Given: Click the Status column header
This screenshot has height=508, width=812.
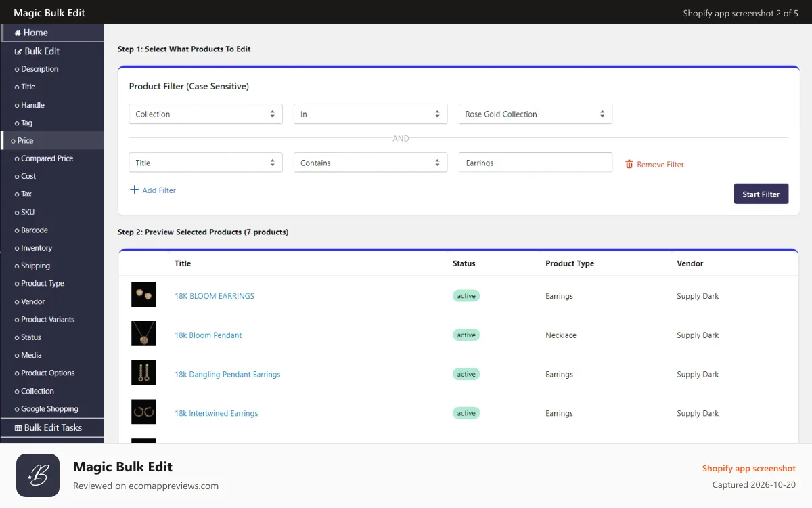Looking at the screenshot, I should [x=464, y=263].
